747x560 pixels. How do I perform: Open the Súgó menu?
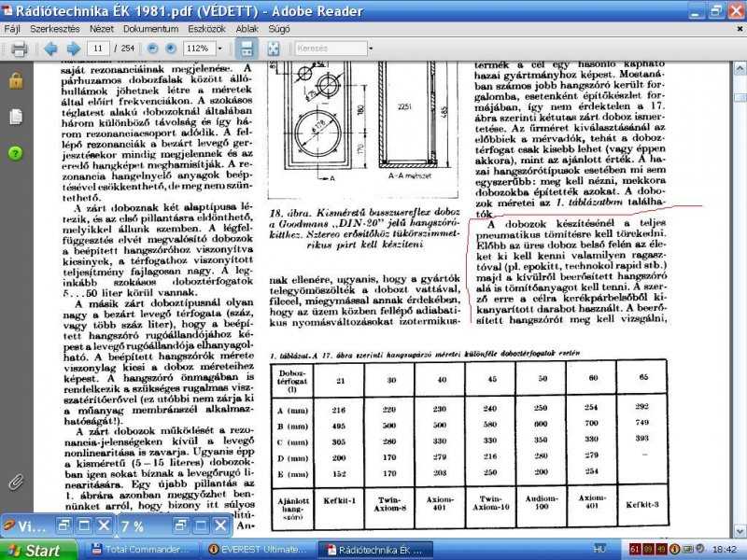pos(278,29)
